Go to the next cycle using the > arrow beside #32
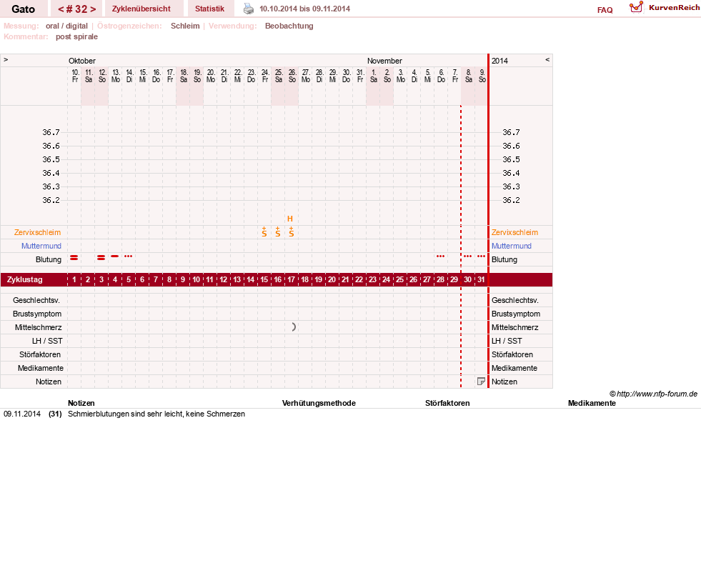 point(93,9)
